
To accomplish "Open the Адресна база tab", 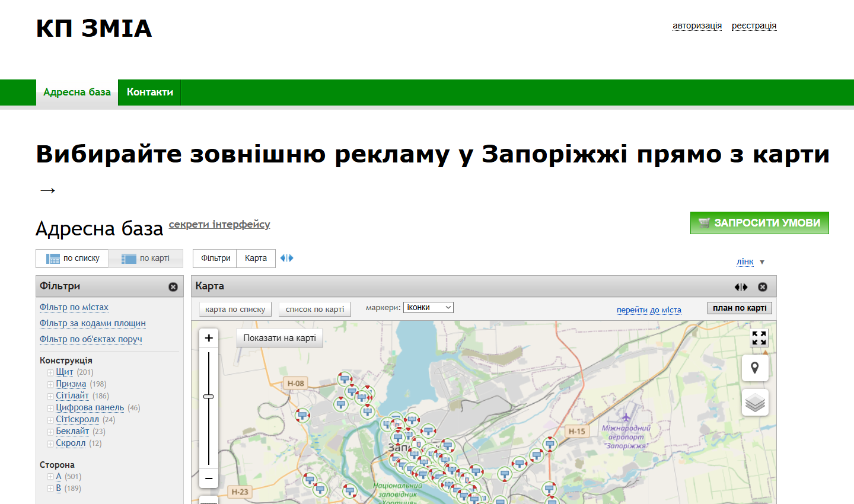I will (77, 92).
